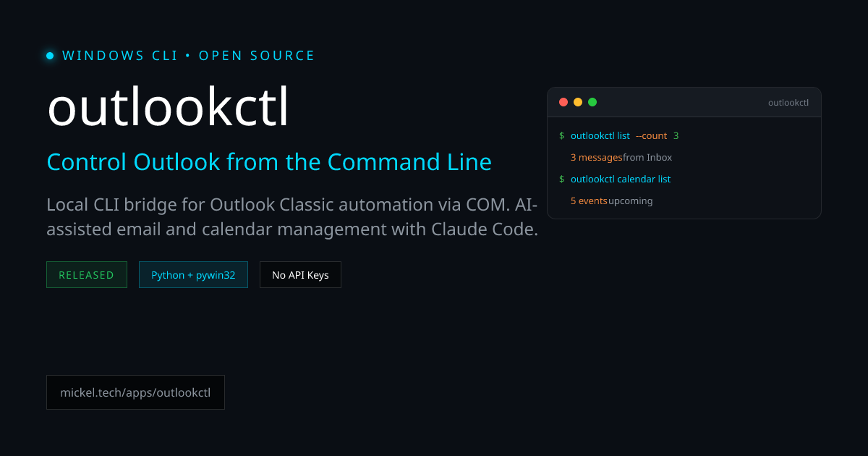Click the yellow traffic-light dot on terminal window
Viewport: 868px width, 456px height.
(577, 102)
